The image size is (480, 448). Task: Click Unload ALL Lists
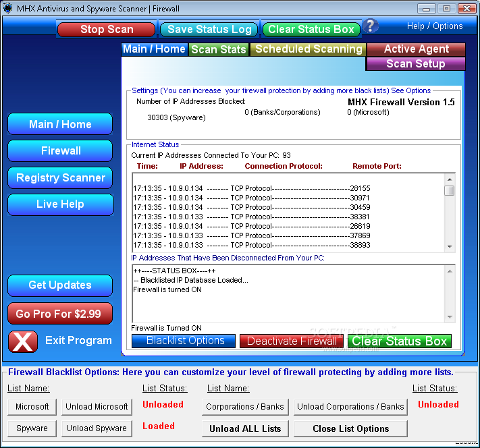[x=245, y=428]
